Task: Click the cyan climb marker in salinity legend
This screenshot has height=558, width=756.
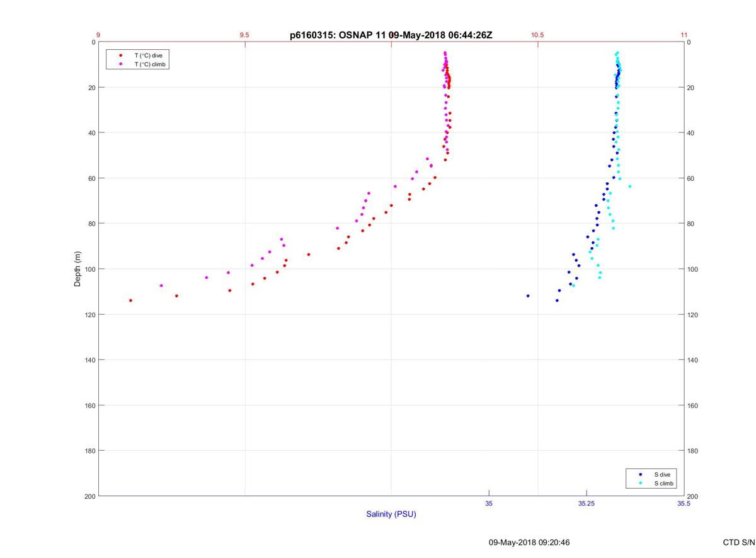Action: pyautogui.click(x=640, y=483)
